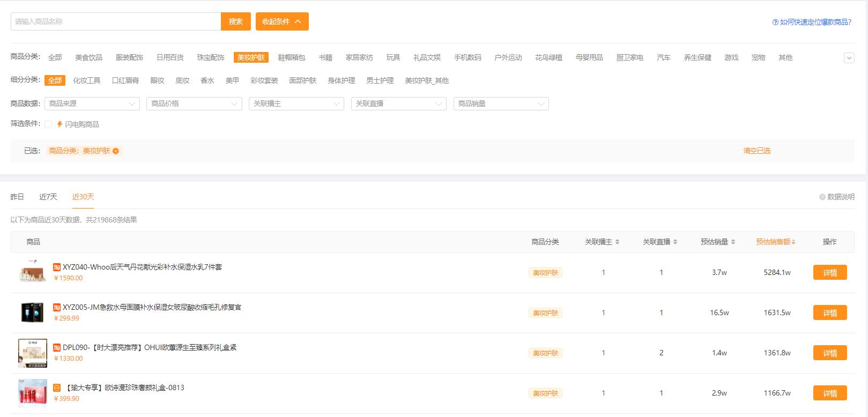
Task: Open JM mask product thumbnail
Action: click(x=33, y=312)
